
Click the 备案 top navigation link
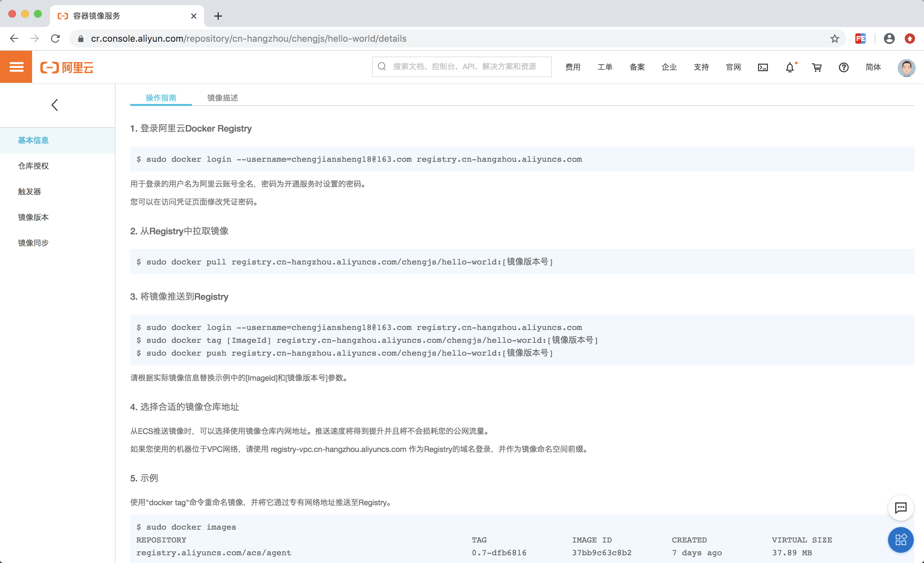coord(637,67)
